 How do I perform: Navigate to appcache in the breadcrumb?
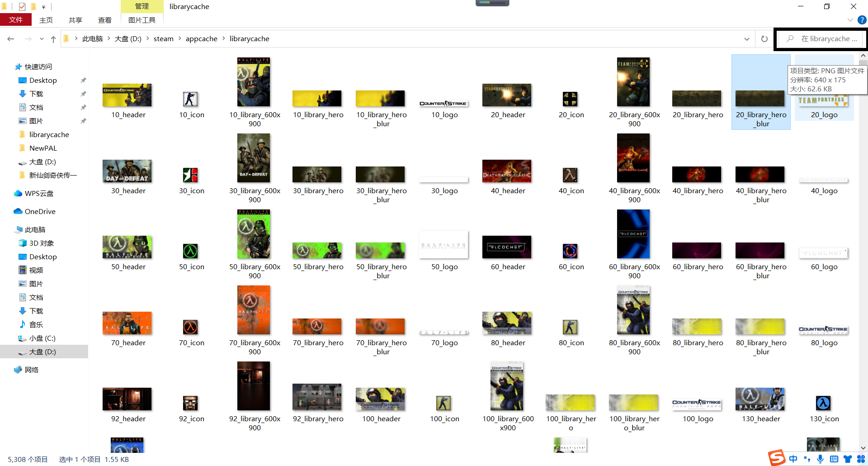coord(202,39)
